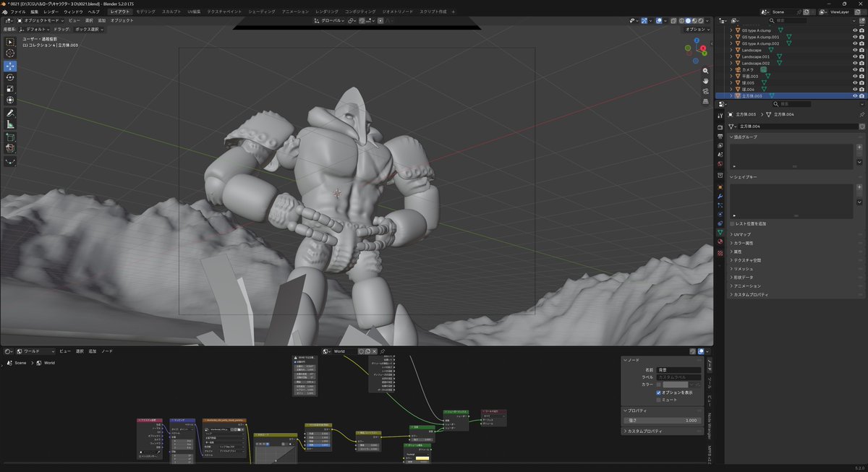Image resolution: width=868 pixels, height=472 pixels.
Task: Open node editor ノード menu
Action: (x=107, y=351)
